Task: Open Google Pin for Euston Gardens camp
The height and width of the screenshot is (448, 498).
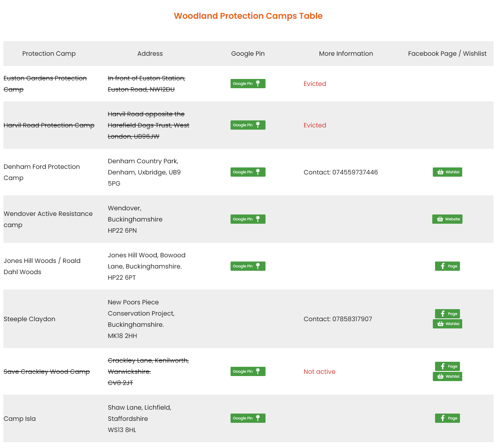Action: [x=248, y=84]
